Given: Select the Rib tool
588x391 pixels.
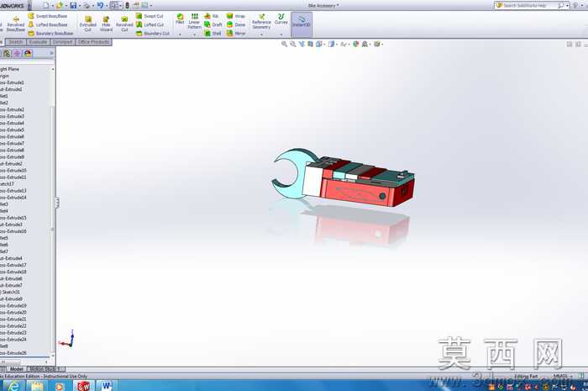Looking at the screenshot, I should click(211, 16).
